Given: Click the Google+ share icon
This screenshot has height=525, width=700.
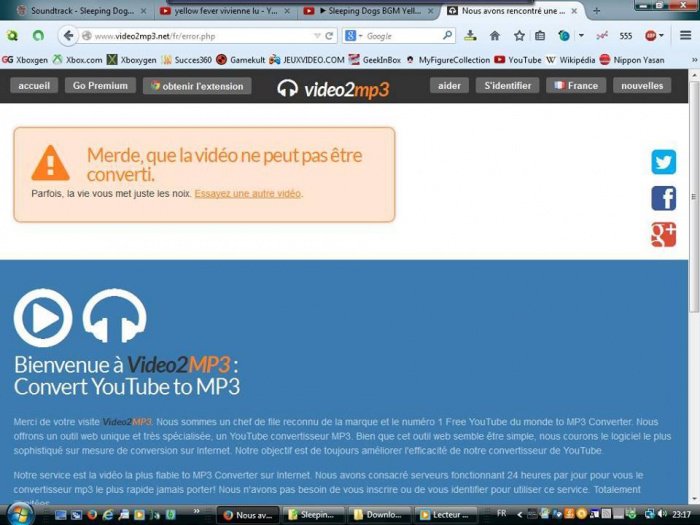Looking at the screenshot, I should (x=663, y=235).
